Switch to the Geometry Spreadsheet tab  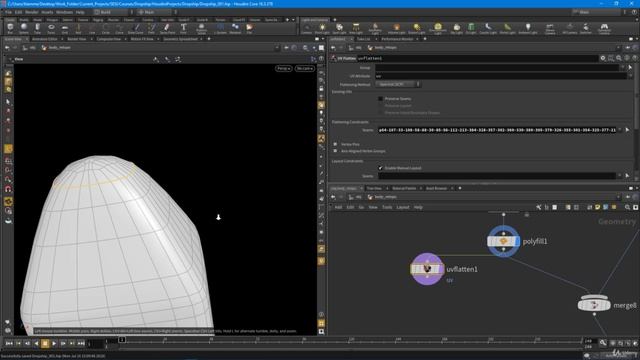pos(180,39)
